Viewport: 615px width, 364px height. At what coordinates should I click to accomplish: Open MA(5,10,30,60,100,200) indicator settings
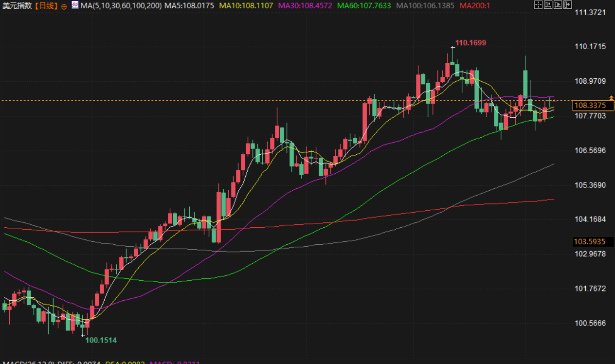click(121, 6)
